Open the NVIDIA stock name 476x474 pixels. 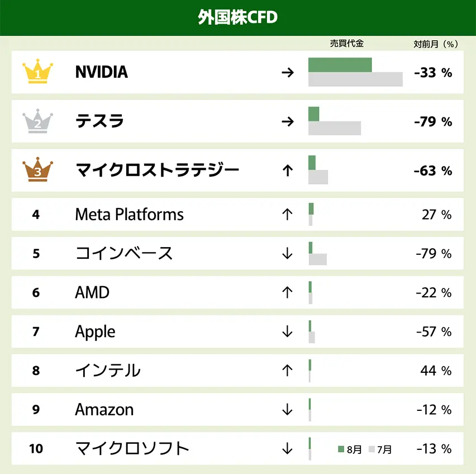tap(101, 72)
